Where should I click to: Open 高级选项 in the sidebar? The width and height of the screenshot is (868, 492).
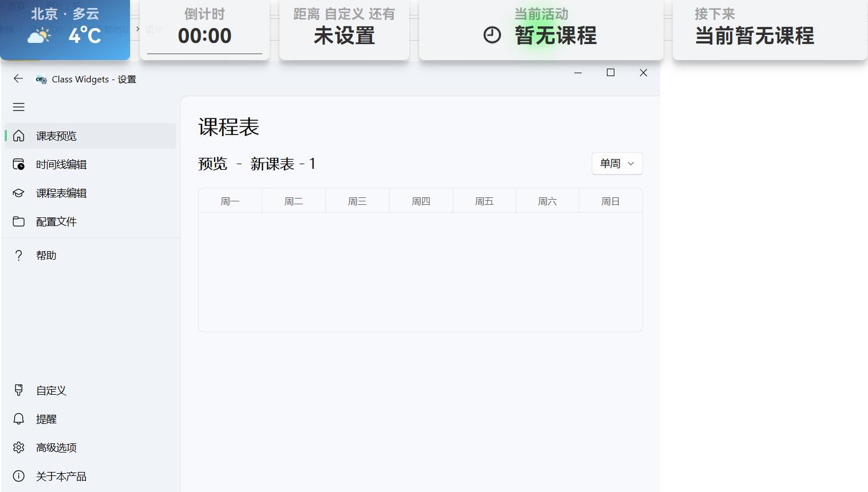pos(90,447)
